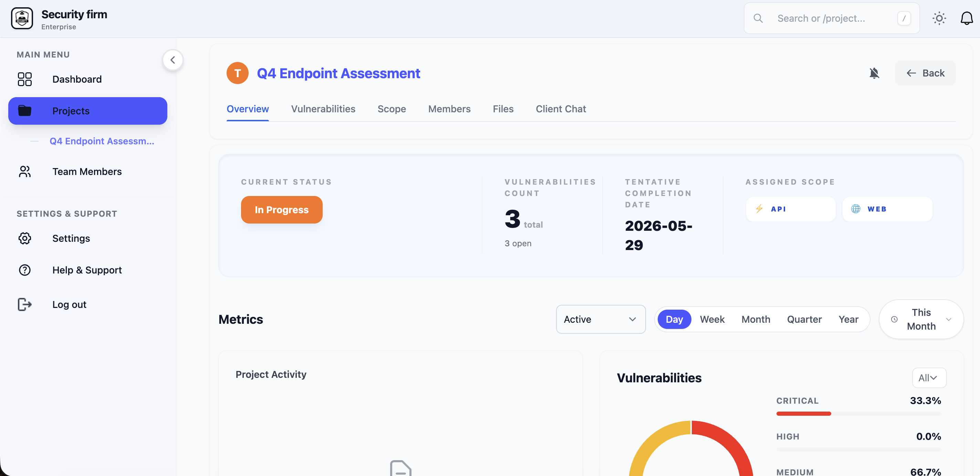
Task: Toggle light/dark theme sun icon
Action: pos(939,18)
